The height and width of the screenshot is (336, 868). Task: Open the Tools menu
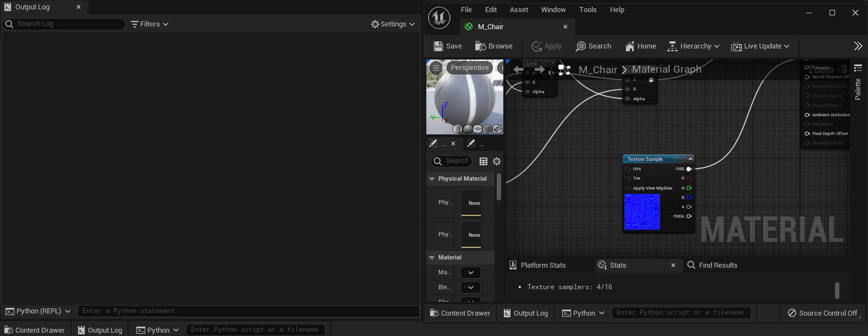587,10
